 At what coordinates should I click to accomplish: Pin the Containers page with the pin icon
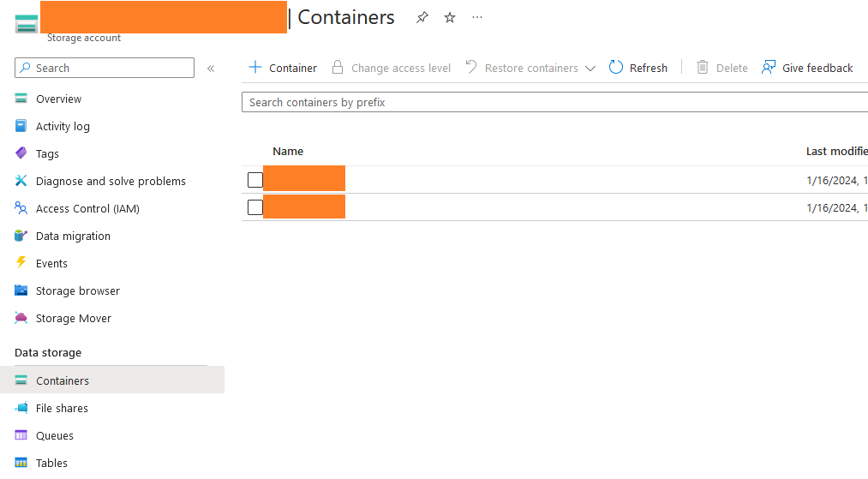coord(422,18)
